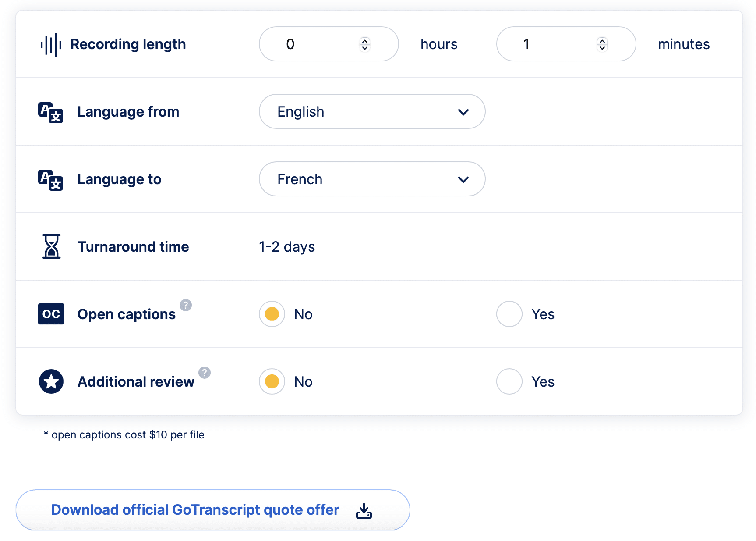Click the minutes stepper down arrow
This screenshot has height=541, width=756.
[x=602, y=47]
